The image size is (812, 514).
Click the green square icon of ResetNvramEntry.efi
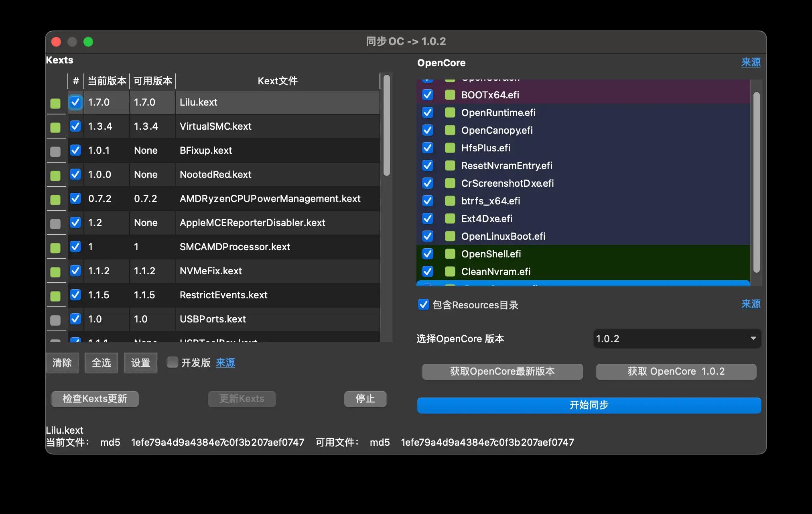(450, 165)
